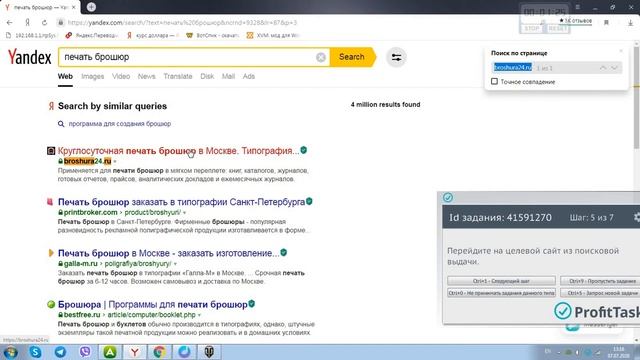This screenshot has width=640, height=360.
Task: Click similar query 'программа для создания брошюр'
Action: 120,124
